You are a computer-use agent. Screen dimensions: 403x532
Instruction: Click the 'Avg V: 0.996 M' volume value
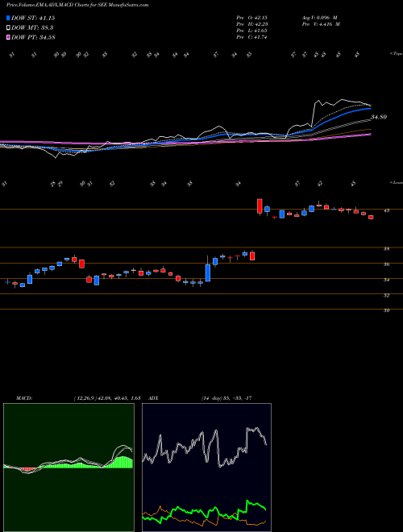(319, 18)
